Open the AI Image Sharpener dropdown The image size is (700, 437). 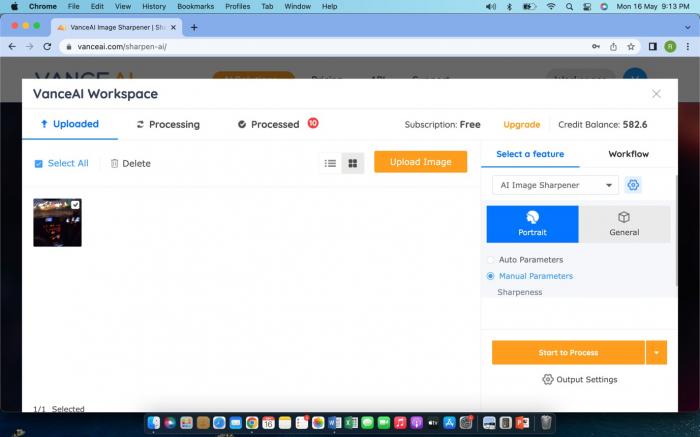pyautogui.click(x=555, y=185)
